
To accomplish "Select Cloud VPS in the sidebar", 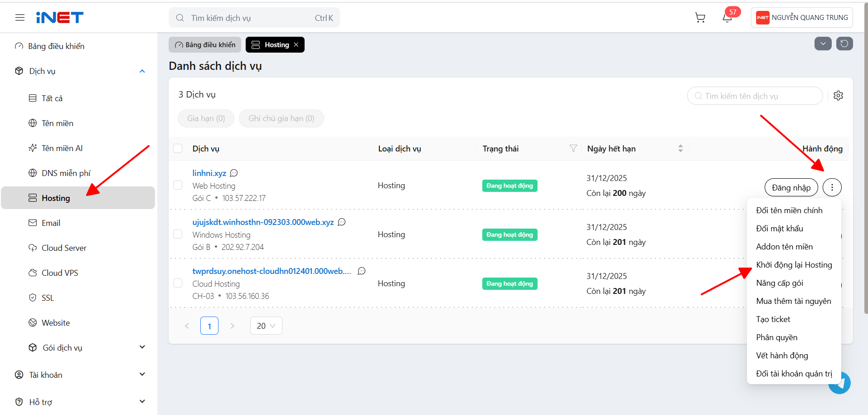I will pos(60,273).
